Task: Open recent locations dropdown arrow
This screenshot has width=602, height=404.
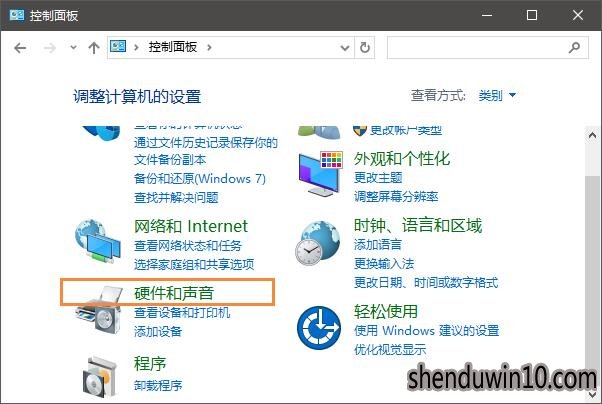Action: click(73, 48)
